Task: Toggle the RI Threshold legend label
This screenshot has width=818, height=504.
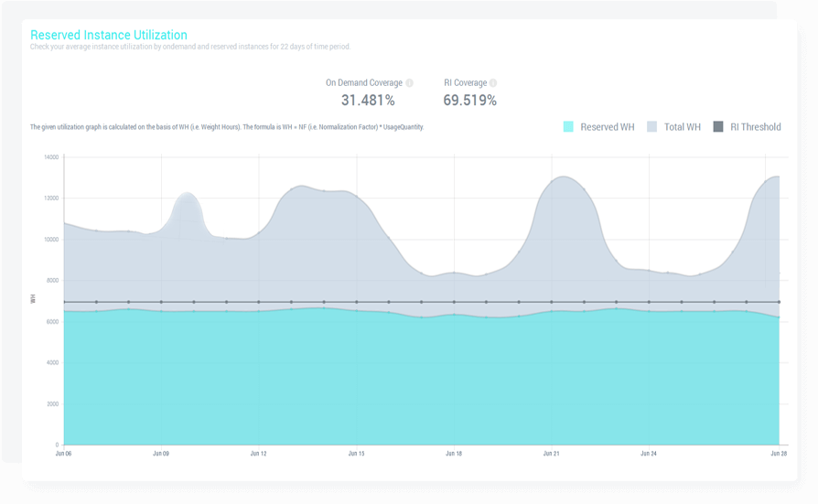Action: tap(755, 127)
